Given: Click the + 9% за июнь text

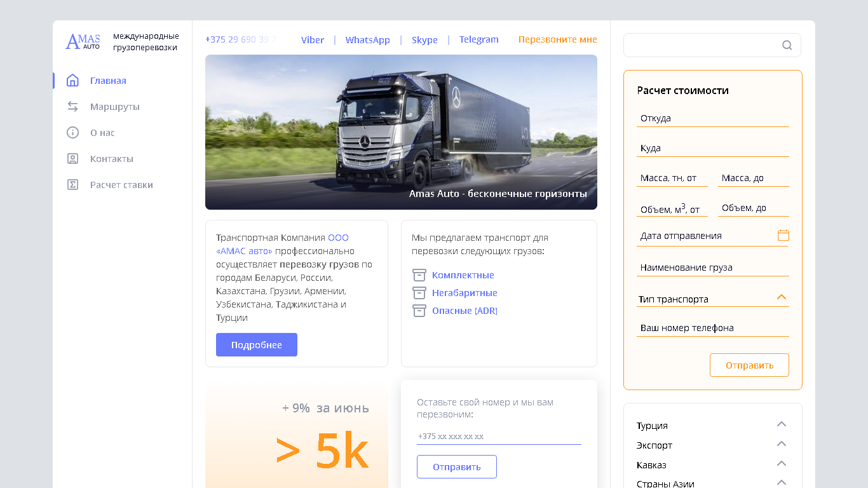Looking at the screenshot, I should [325, 408].
